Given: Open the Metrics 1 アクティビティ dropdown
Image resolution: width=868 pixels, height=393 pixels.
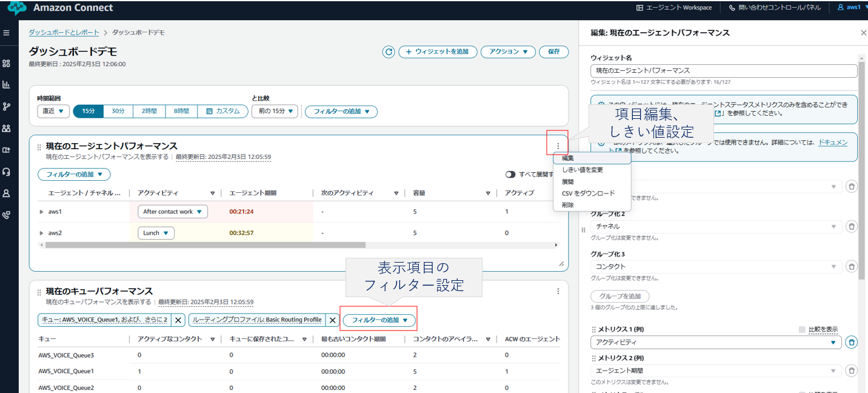Looking at the screenshot, I should tap(716, 343).
